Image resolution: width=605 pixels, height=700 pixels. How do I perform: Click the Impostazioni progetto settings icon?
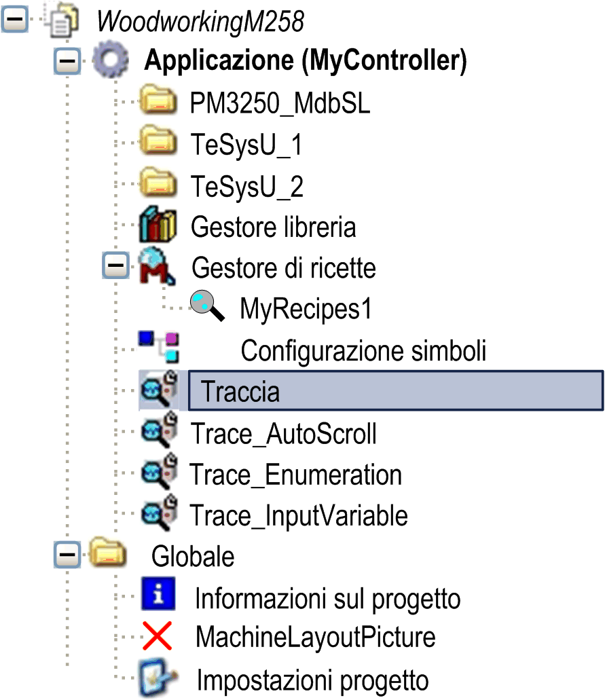(158, 678)
